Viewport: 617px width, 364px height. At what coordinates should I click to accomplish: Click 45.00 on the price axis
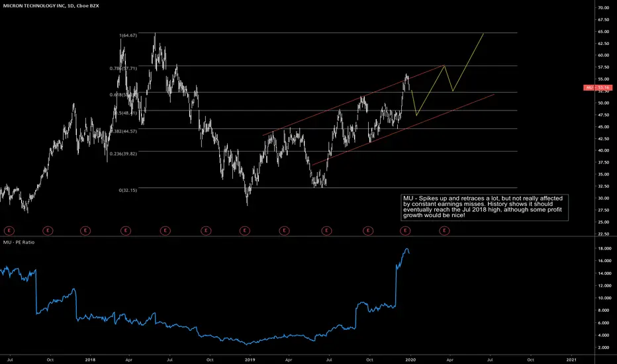pyautogui.click(x=603, y=126)
